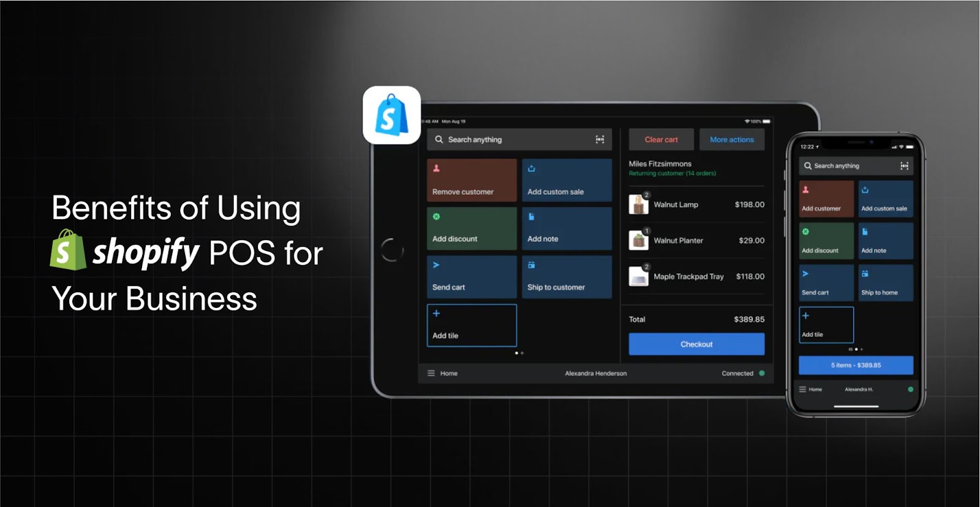Click customer name Miles Fitzsimmons
This screenshot has height=507, width=980.
660,163
